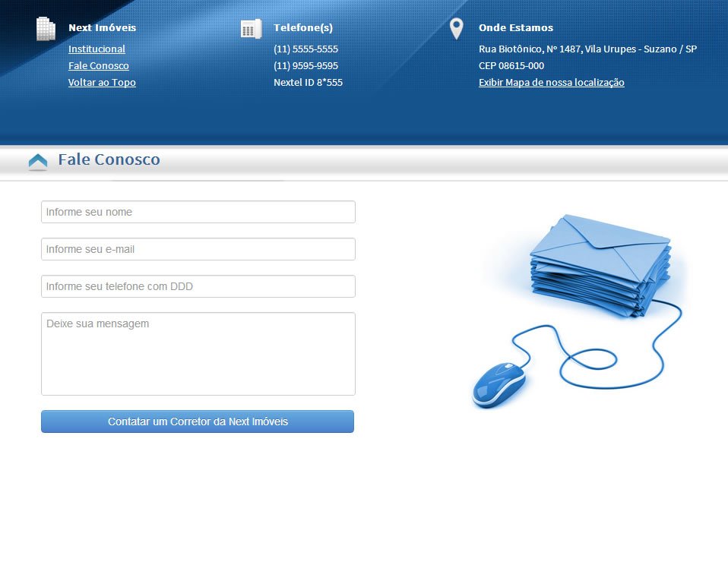This screenshot has width=728, height=568.
Task: Click the Rua Biotônico address line
Action: [x=587, y=49]
